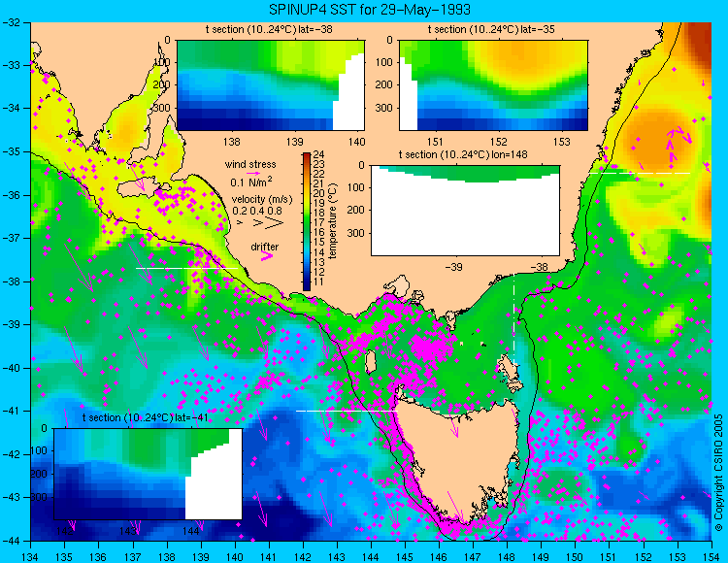
Task: Open the lat=-35 temperature section inset plot
Action: click(493, 85)
